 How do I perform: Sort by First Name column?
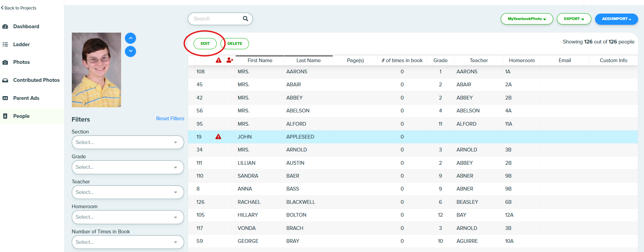[260, 60]
